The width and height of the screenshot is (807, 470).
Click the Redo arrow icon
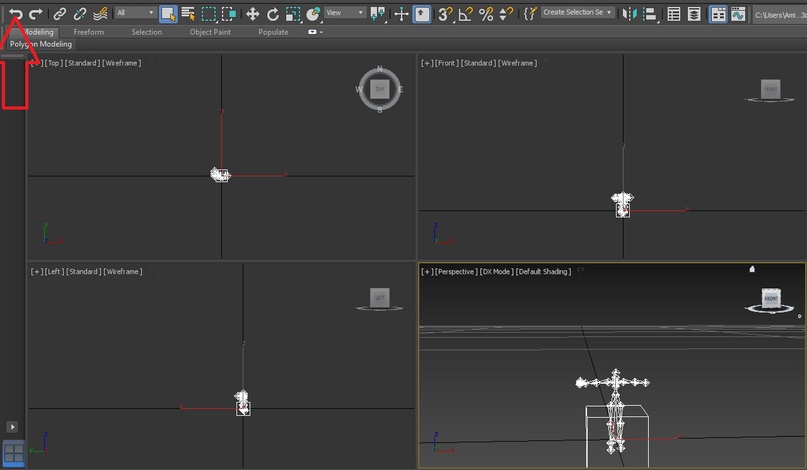coord(36,13)
